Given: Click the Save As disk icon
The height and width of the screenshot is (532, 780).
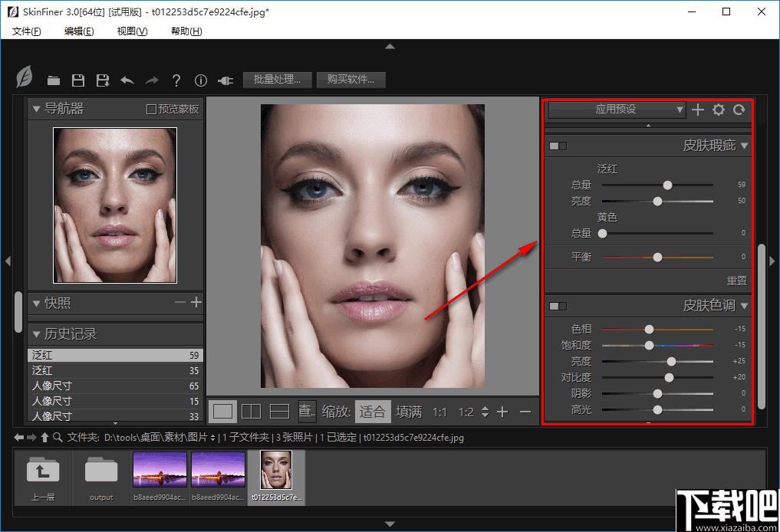Looking at the screenshot, I should [x=103, y=80].
